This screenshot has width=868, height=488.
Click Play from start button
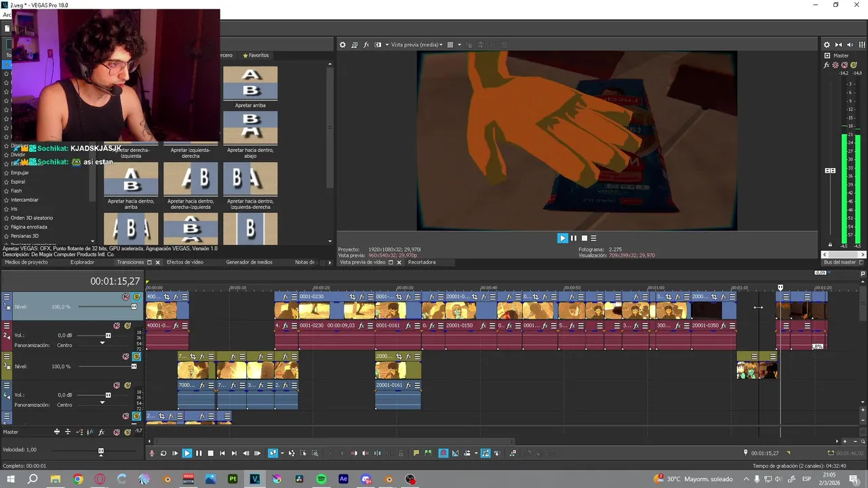175,453
